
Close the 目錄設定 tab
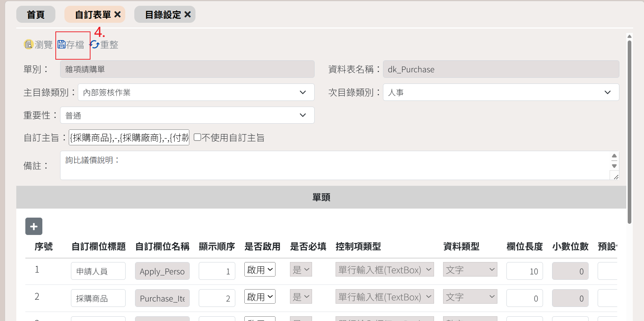point(188,14)
